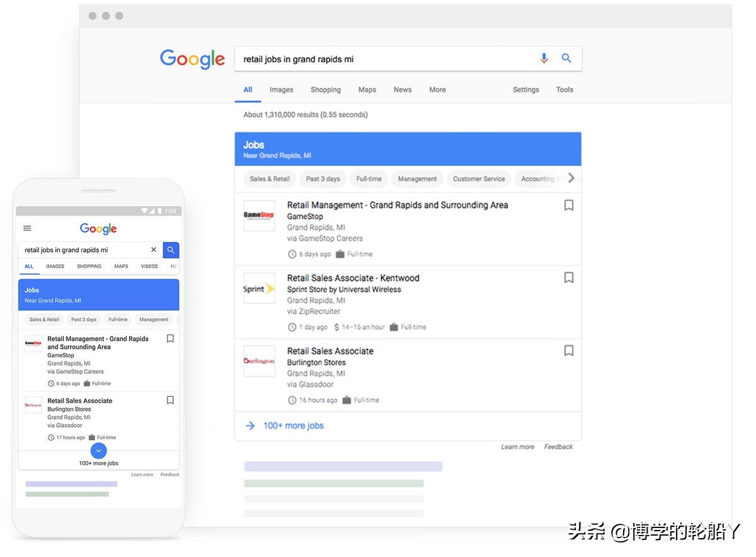
Task: Click inside the desktop search input field
Action: tap(378, 58)
